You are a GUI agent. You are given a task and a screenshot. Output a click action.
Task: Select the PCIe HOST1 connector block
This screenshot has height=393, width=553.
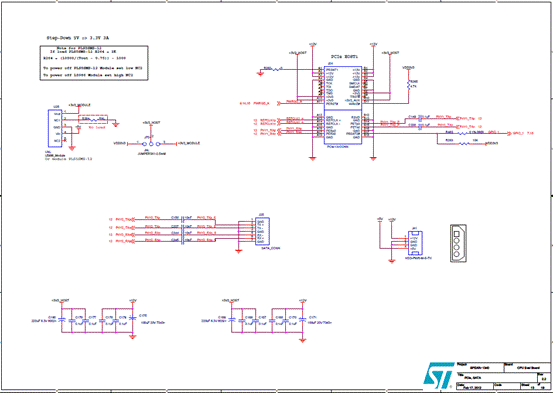(342, 104)
